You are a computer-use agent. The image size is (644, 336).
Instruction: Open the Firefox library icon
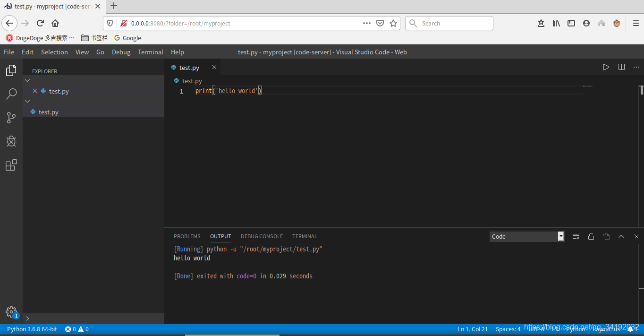556,23
